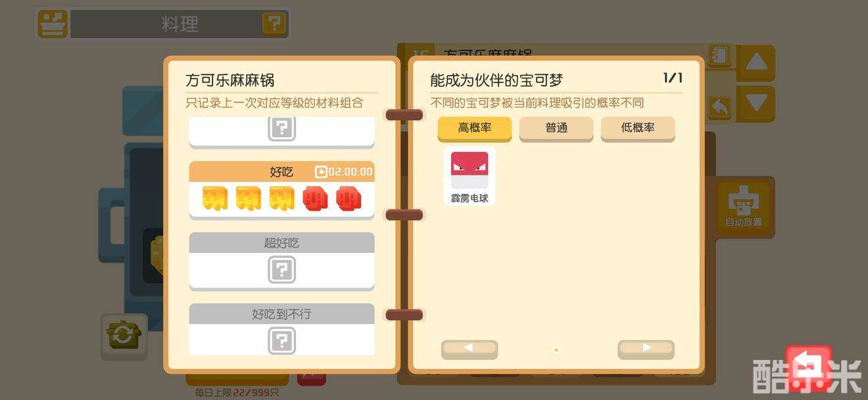Screen dimensions: 868x400
Task: Click the refresh pot icon at lower left
Action: pos(124,336)
